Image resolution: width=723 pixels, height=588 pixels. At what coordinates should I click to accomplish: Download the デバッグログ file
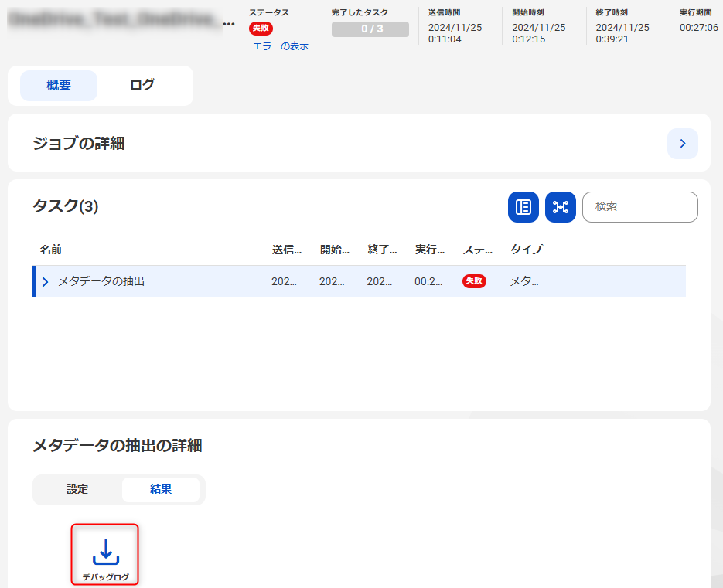105,554
